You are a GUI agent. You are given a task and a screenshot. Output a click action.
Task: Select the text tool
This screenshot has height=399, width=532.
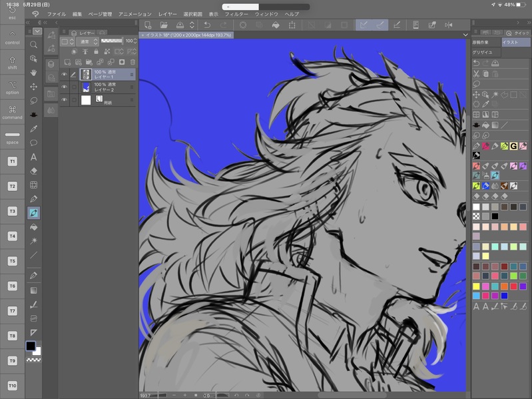(x=33, y=157)
